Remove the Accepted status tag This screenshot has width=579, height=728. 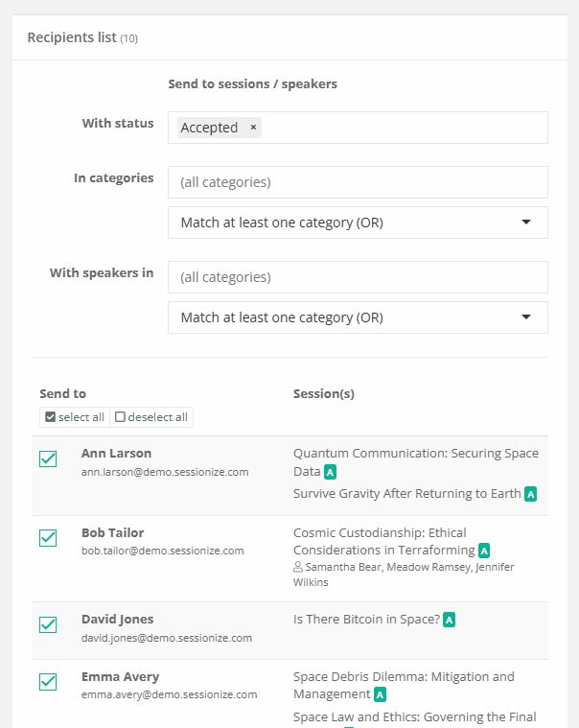(253, 128)
